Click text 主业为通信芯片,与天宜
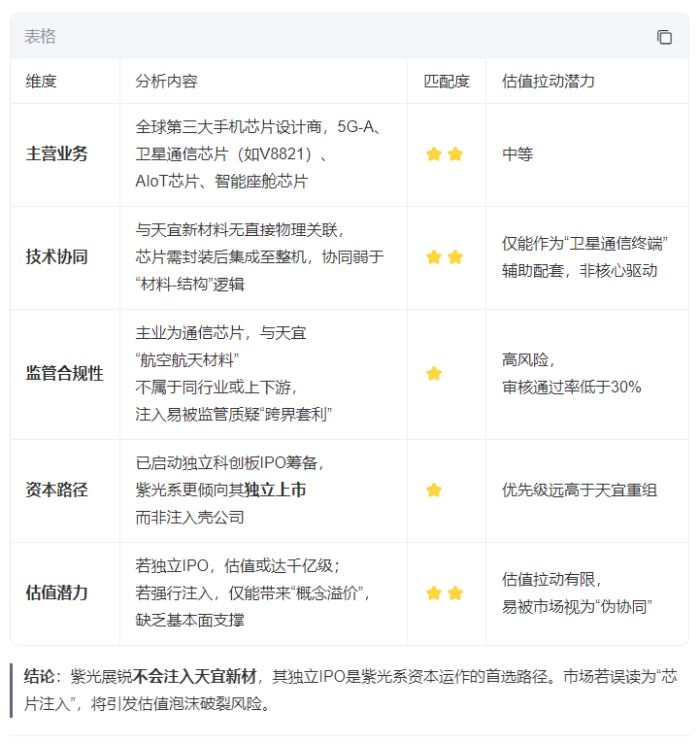The width and height of the screenshot is (700, 744). (220, 333)
